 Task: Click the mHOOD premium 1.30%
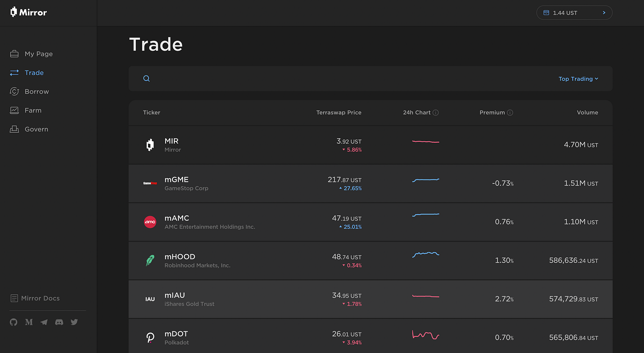[504, 260]
